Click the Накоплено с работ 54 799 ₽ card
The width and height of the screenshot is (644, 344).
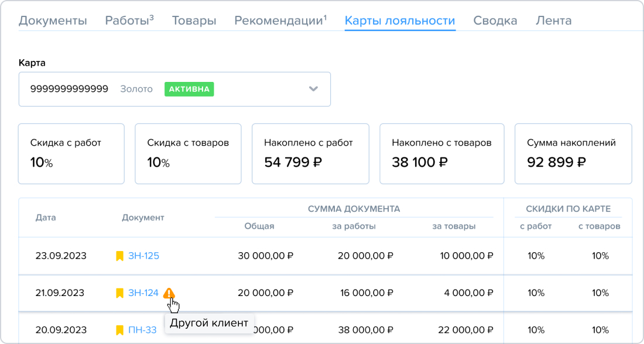pyautogui.click(x=310, y=154)
